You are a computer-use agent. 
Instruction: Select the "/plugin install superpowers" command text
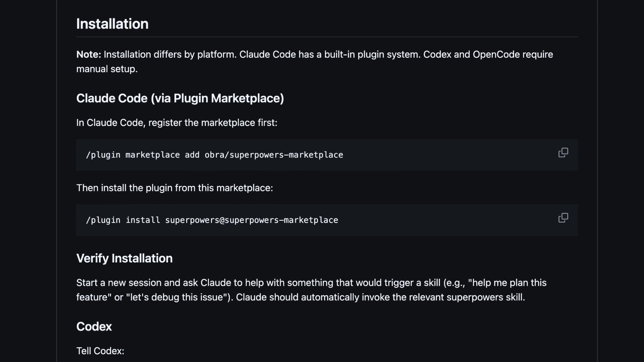(211, 220)
